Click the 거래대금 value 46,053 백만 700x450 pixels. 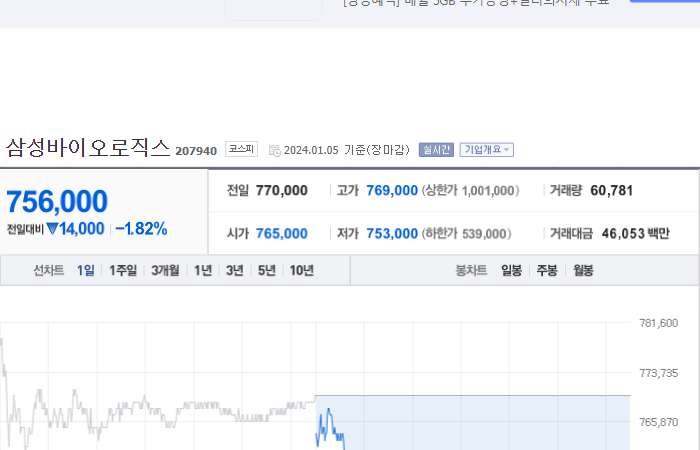click(636, 233)
